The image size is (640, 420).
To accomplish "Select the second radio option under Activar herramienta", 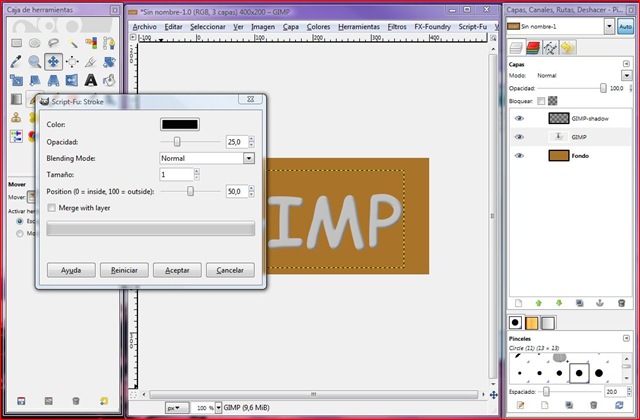I will 19,233.
